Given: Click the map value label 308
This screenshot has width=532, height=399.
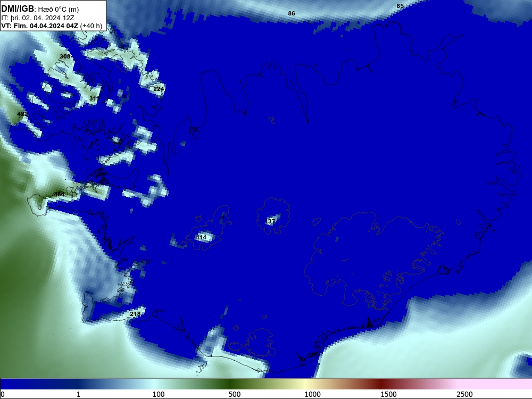Looking at the screenshot, I should pos(65,56).
